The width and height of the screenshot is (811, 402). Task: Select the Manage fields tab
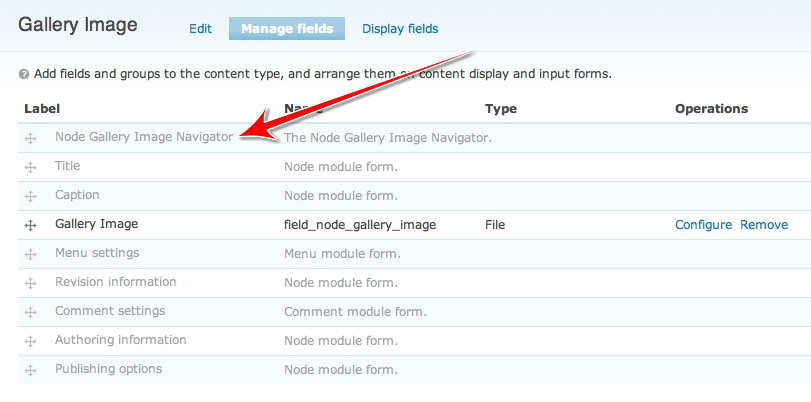click(287, 29)
